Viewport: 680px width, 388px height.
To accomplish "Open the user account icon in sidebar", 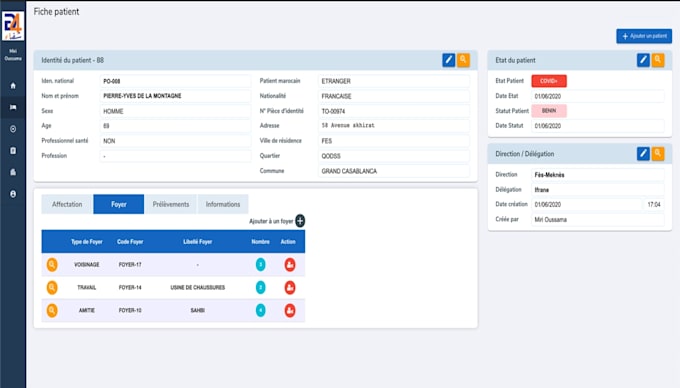I will coord(13,194).
